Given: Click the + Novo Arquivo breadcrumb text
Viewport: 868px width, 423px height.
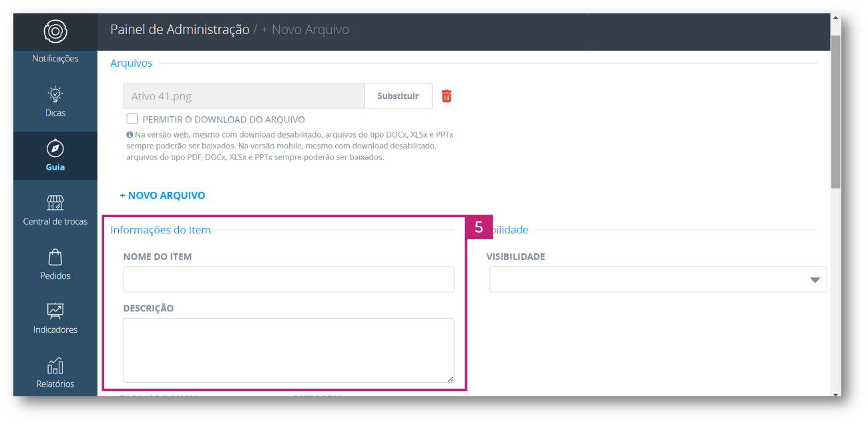Looking at the screenshot, I should 305,29.
